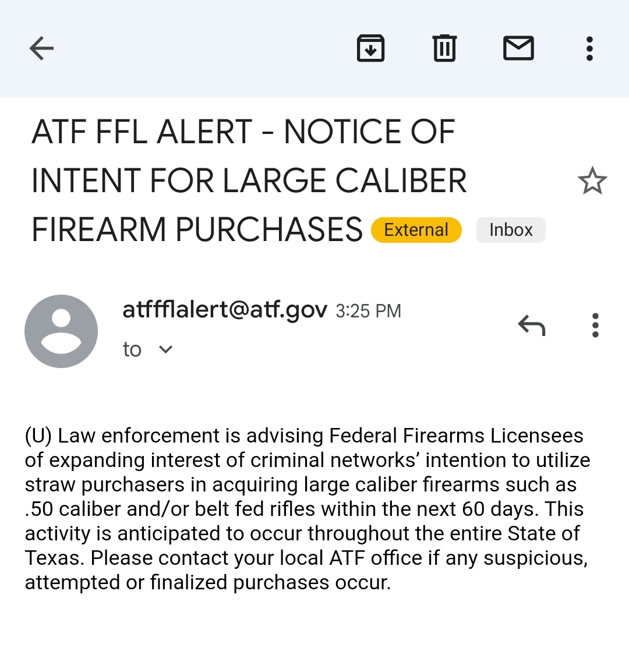Screen dimensions: 629x672
Task: Reply to this message
Action: pos(532,326)
